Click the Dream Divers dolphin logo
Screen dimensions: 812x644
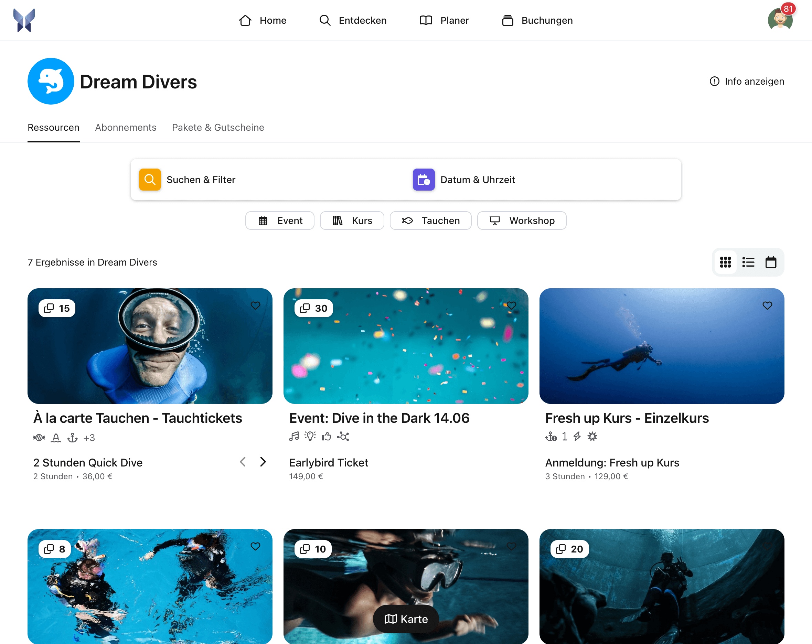click(51, 81)
